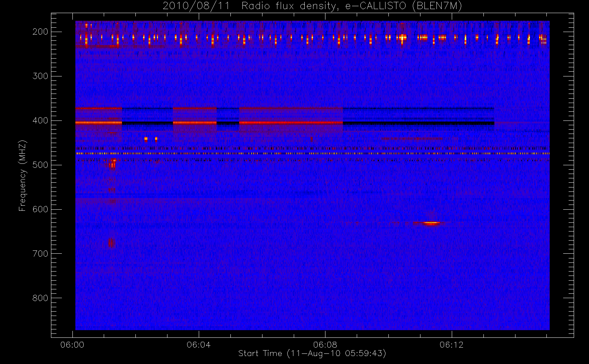
Task: Select the 200 frequency axis label
Action: (x=40, y=32)
